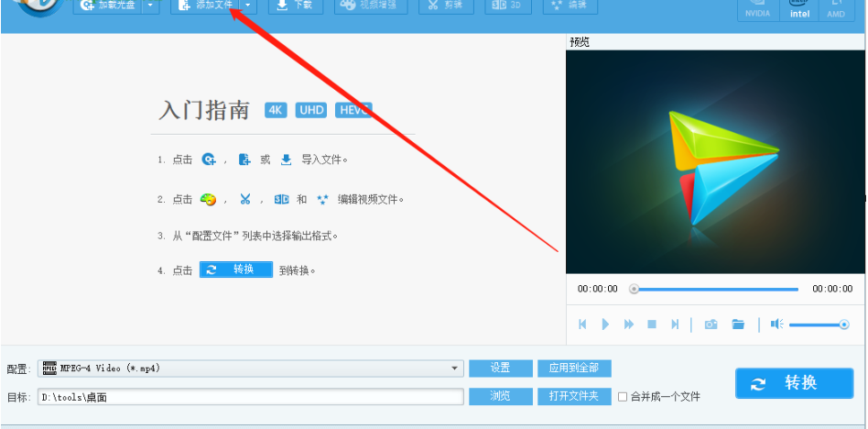
Task: Open the Video Enhance (视频增强) tool
Action: click(x=371, y=5)
